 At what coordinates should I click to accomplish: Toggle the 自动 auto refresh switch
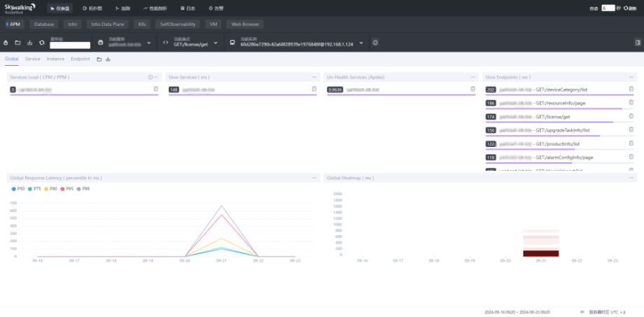(594, 8)
